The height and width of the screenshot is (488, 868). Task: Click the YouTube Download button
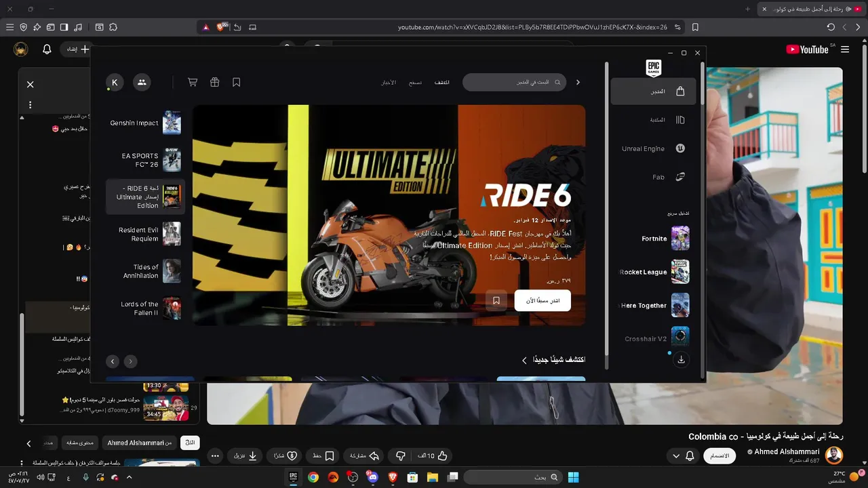click(245, 456)
